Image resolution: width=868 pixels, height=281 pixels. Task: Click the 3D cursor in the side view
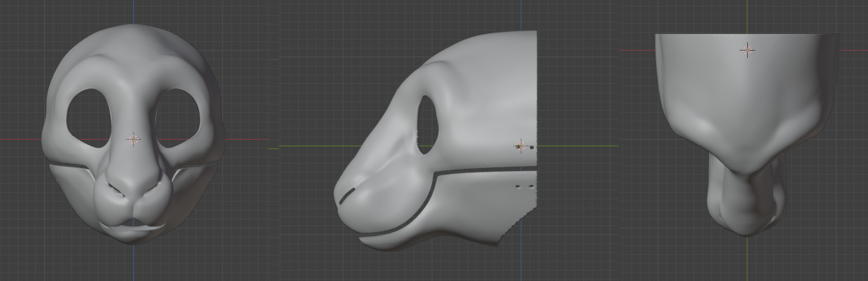tap(522, 146)
